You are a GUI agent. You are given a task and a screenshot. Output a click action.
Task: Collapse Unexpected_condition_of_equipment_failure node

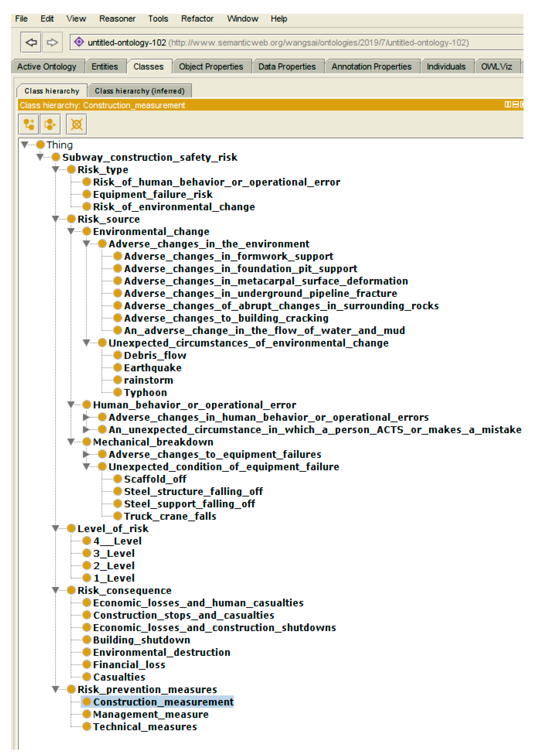coord(86,467)
